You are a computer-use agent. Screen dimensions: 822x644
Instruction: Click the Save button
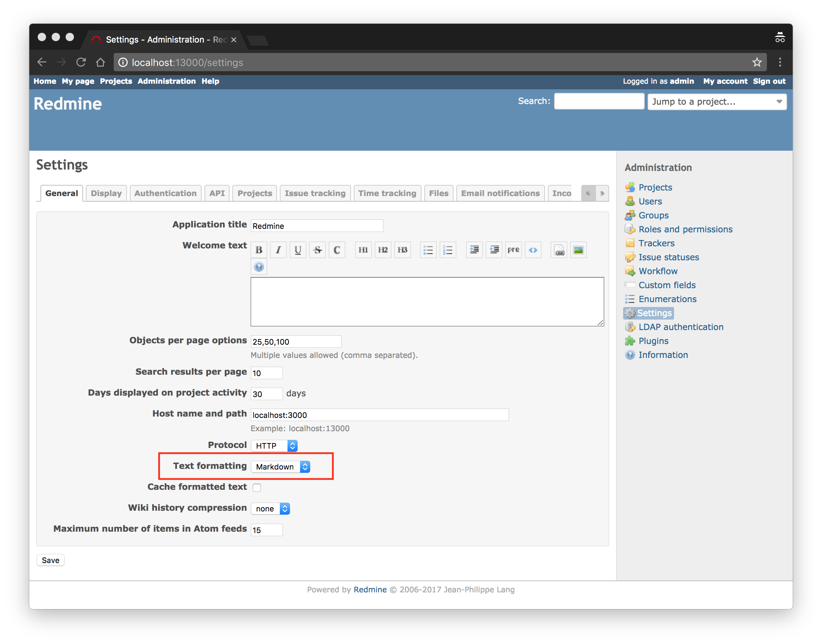51,560
